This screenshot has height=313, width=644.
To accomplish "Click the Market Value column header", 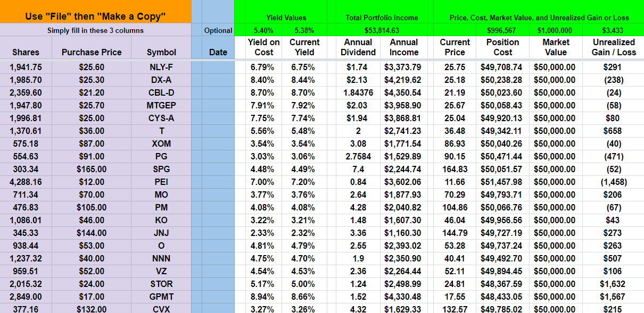I will [x=555, y=47].
